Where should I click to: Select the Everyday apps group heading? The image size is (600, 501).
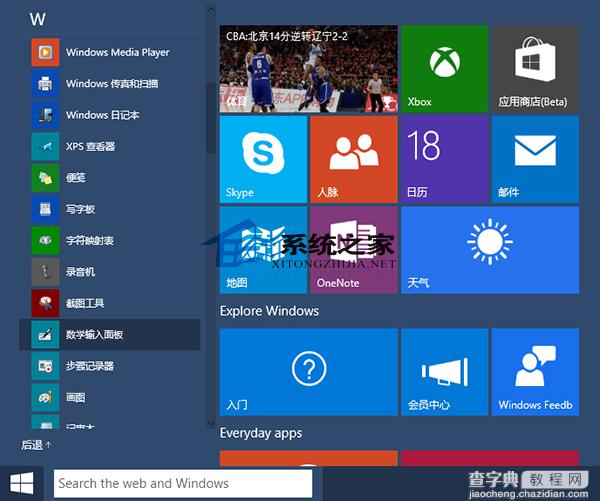pyautogui.click(x=261, y=433)
